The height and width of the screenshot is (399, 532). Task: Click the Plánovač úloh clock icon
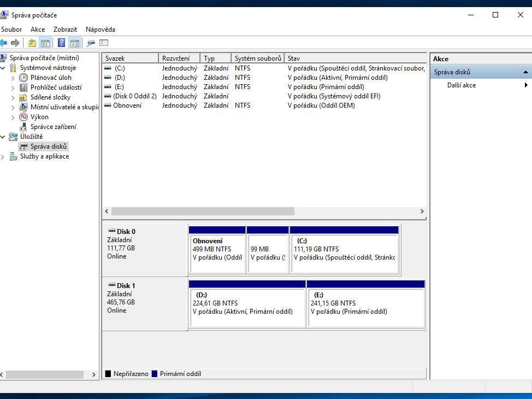tap(23, 78)
